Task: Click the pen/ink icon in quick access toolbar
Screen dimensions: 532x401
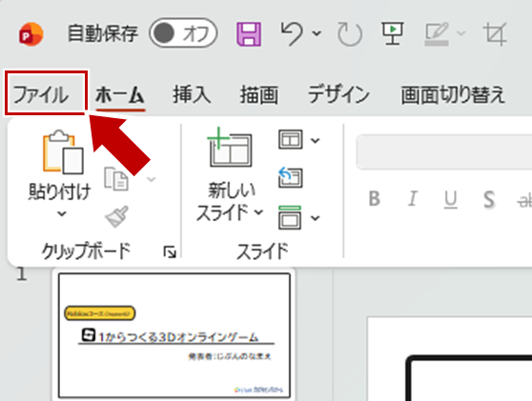Action: coord(437,33)
